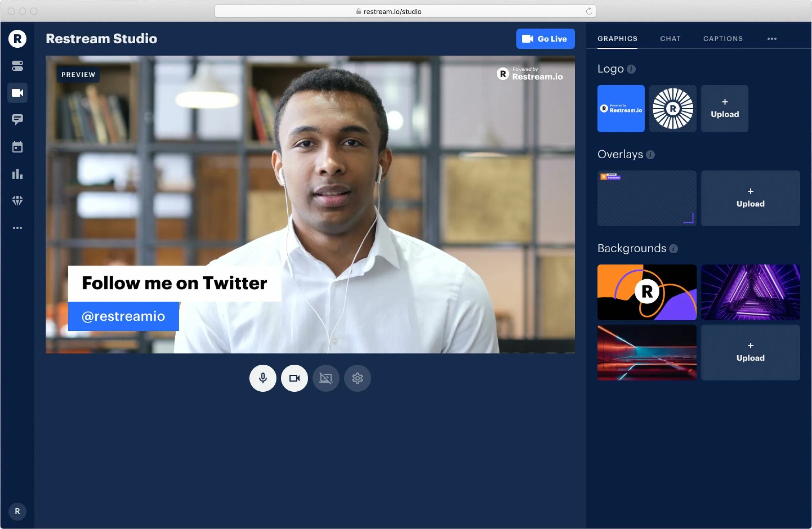812x529 pixels.
Task: Expand the sidebar more options dots
Action: tap(17, 228)
